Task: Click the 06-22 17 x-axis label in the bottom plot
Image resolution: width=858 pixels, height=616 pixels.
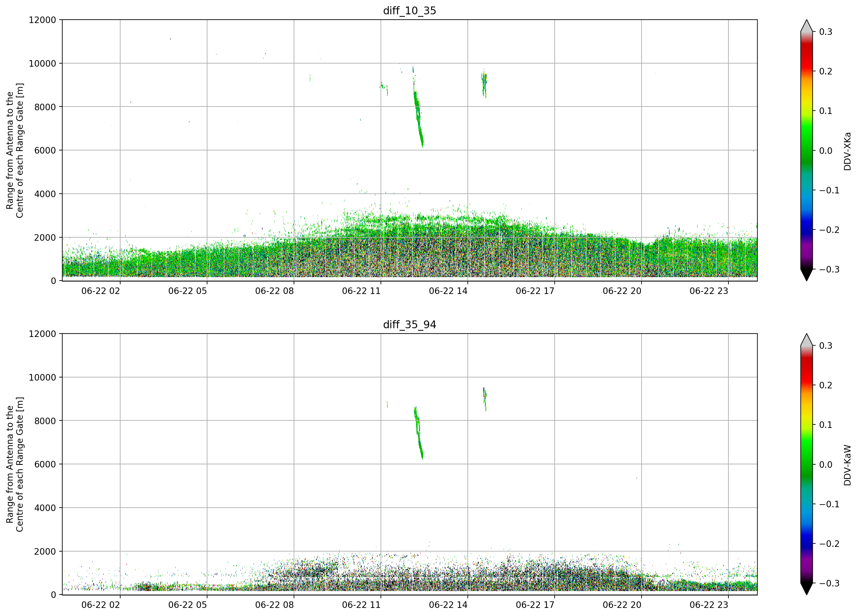Action: click(535, 605)
